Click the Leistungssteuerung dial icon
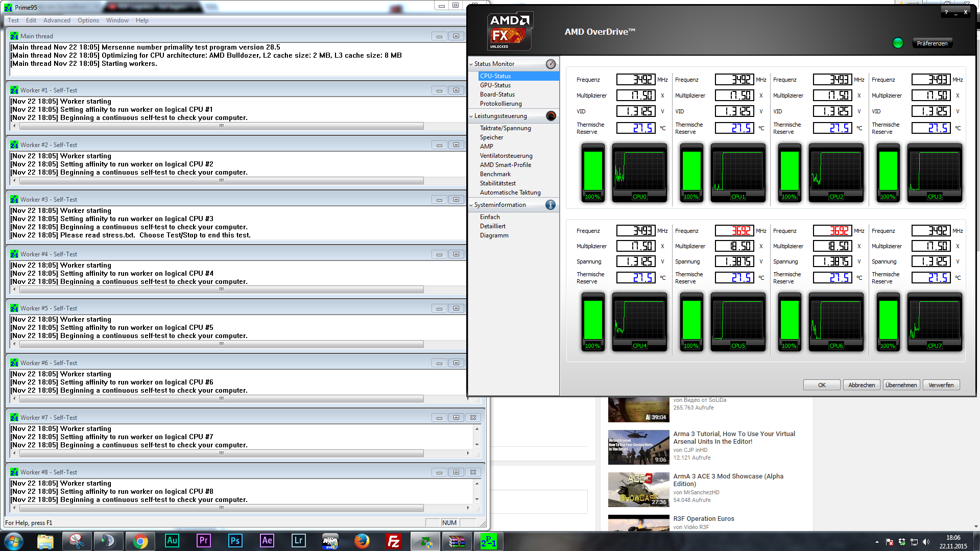 [551, 116]
